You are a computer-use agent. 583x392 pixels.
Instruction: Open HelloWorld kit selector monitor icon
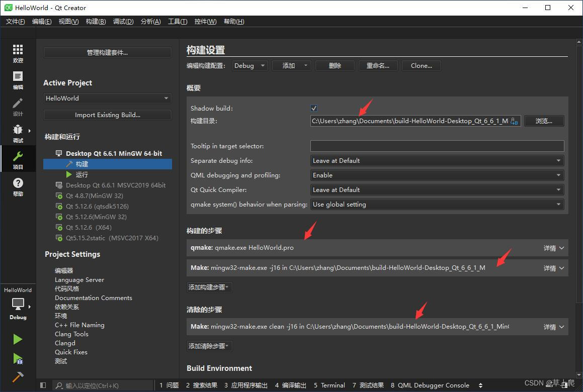pyautogui.click(x=18, y=304)
